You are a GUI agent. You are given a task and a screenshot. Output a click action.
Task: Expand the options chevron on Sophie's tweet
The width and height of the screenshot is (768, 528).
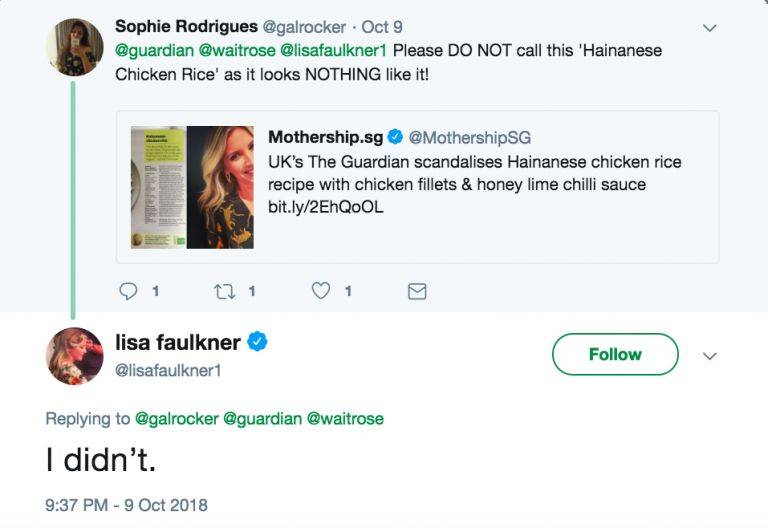click(710, 28)
